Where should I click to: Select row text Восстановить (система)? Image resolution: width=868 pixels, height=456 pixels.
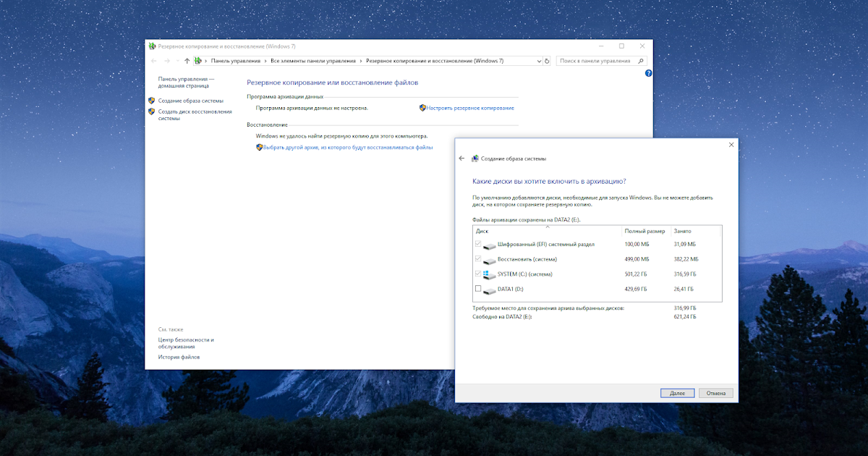click(x=527, y=259)
